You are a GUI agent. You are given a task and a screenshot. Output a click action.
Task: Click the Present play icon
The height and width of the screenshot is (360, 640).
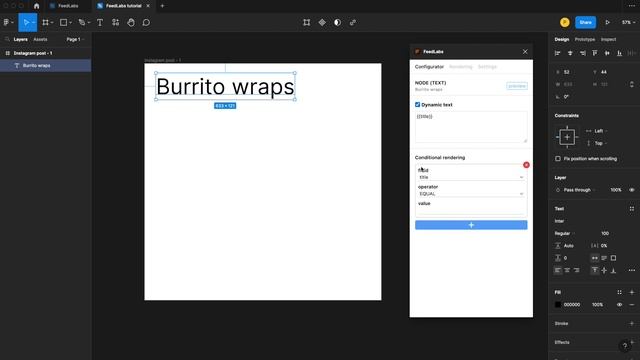point(607,22)
